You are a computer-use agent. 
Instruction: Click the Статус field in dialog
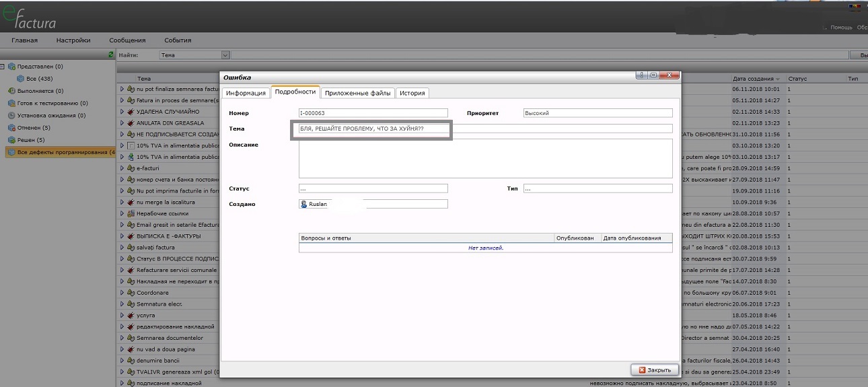tap(373, 188)
